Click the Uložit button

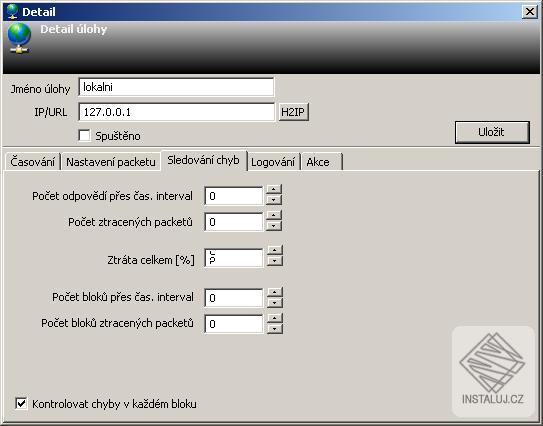coord(492,132)
